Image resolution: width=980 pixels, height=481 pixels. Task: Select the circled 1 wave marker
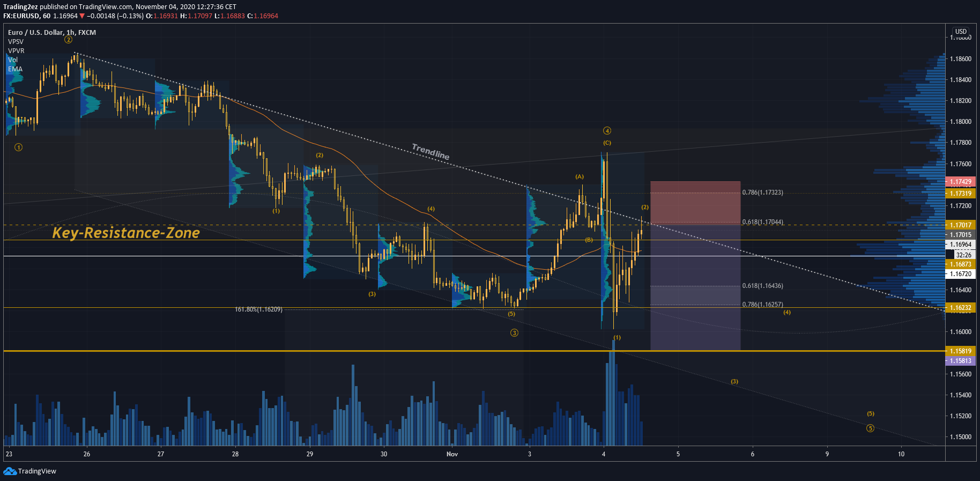18,147
